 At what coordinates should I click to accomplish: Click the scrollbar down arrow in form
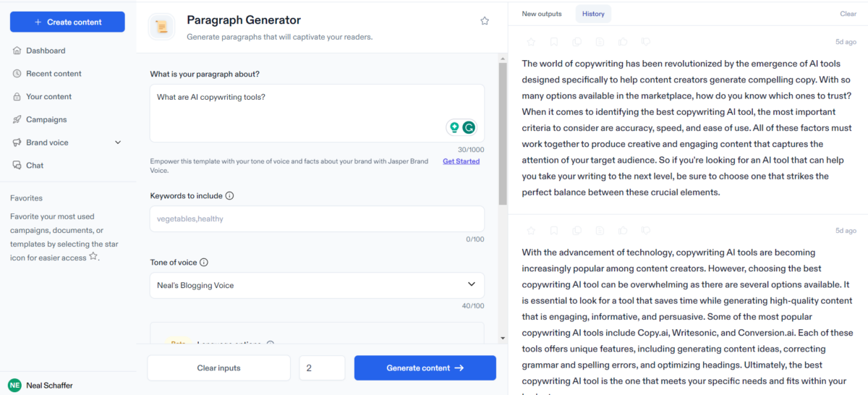tap(503, 337)
